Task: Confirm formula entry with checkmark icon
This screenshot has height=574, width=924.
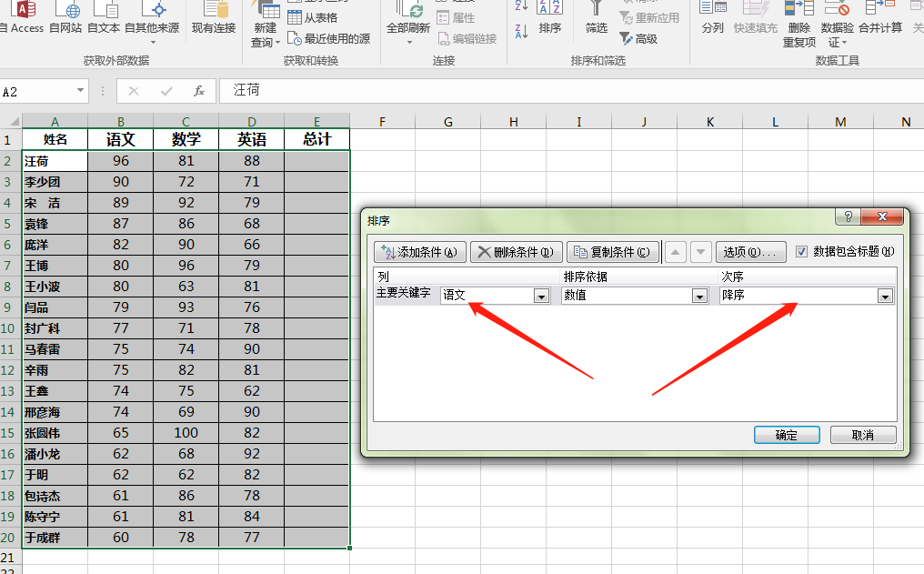Action: pyautogui.click(x=166, y=91)
